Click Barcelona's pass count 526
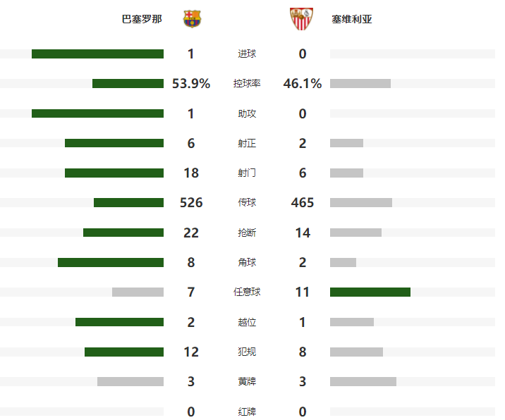505x420 pixels. pos(191,202)
